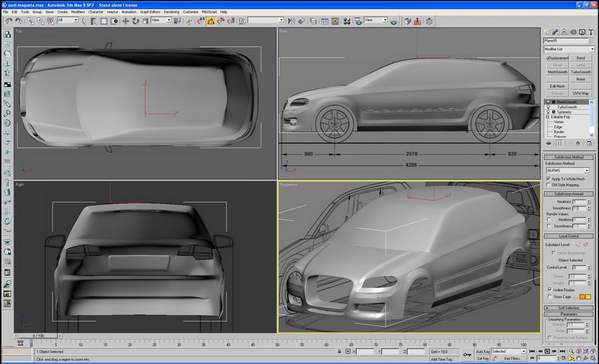Open the Graph Editors menu
Screen dimensions: 599x364
pyautogui.click(x=150, y=12)
